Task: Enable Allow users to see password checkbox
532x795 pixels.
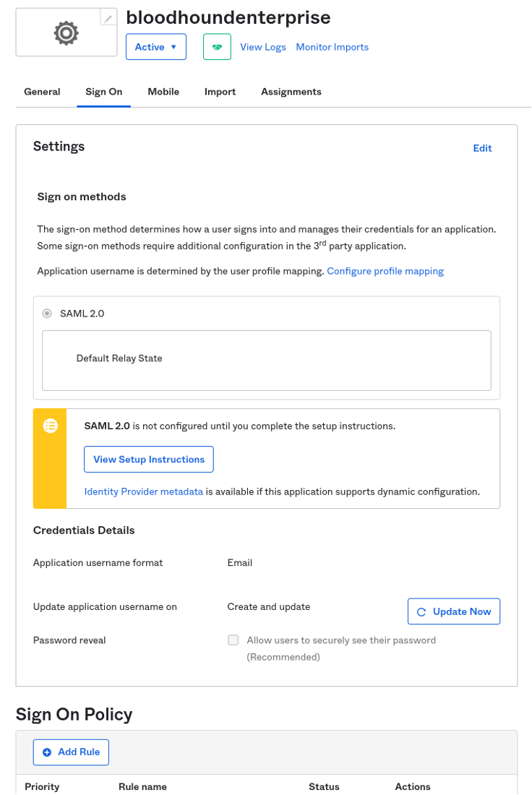Action: click(x=233, y=640)
